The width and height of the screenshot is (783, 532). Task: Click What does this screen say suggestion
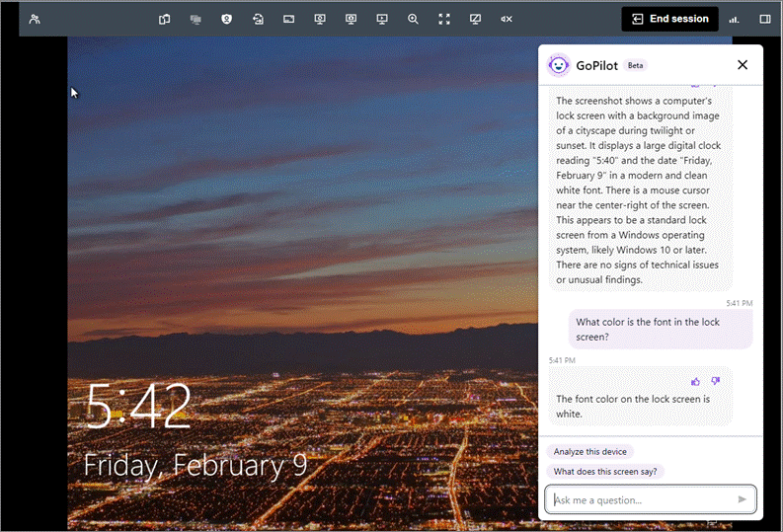605,472
